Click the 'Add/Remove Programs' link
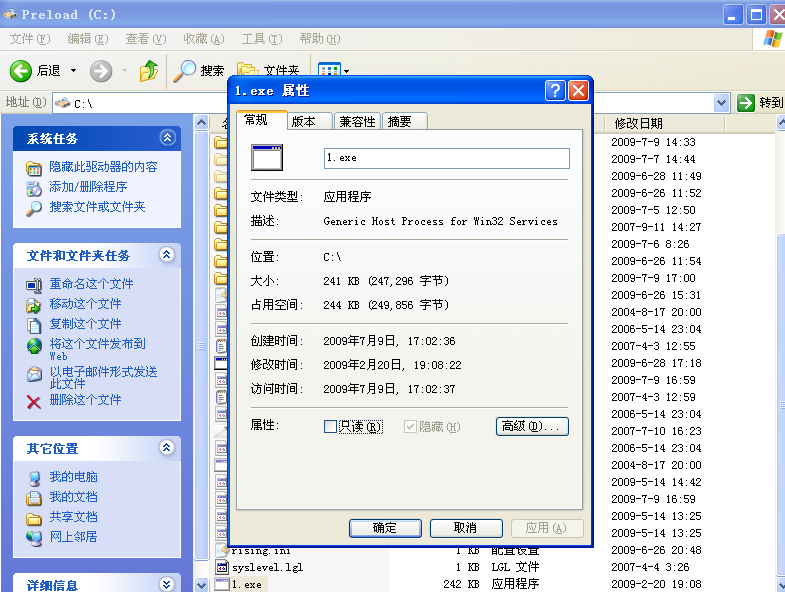This screenshot has width=785, height=592. (x=88, y=187)
